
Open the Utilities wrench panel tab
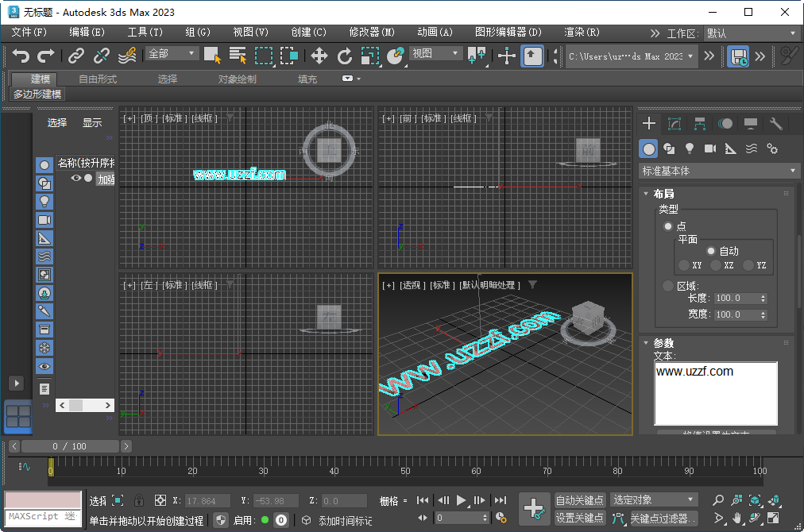tap(776, 124)
